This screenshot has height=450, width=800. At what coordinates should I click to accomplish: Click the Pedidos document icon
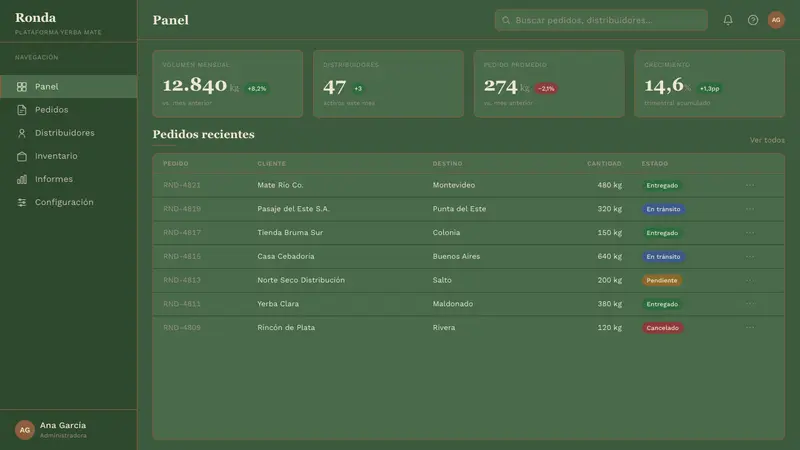pos(21,110)
